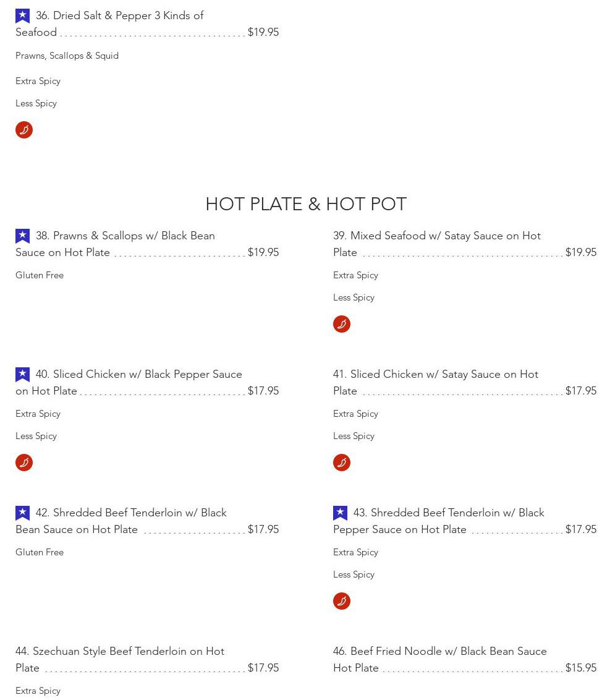Click the chili pepper icon under item 43
Screen dimensions: 602x700
pyautogui.click(x=342, y=601)
